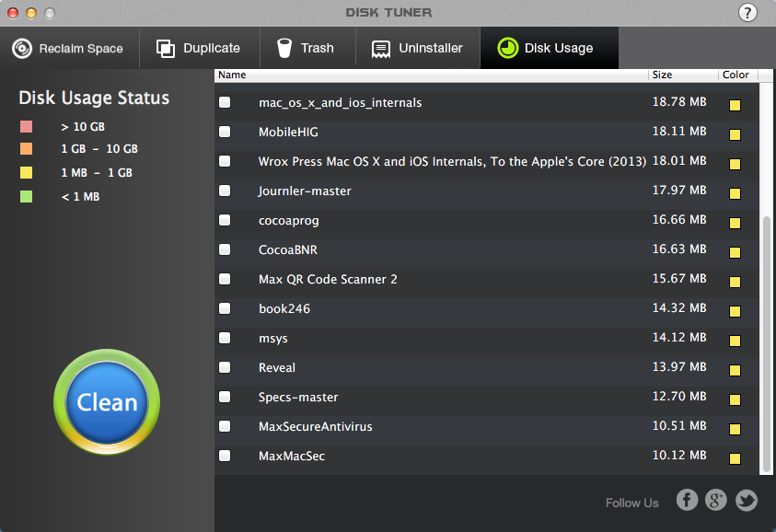The height and width of the screenshot is (532, 776).
Task: Click the vertical scrollbar thumb
Action: click(x=767, y=344)
